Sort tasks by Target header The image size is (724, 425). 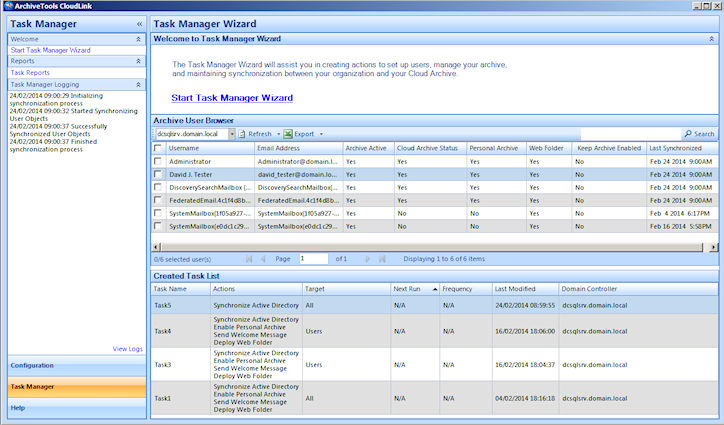click(x=346, y=289)
